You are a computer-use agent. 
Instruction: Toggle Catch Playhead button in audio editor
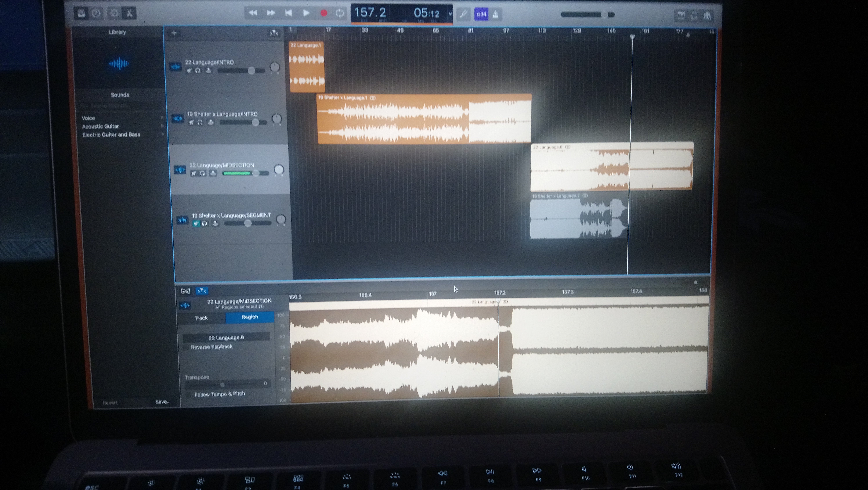tap(201, 291)
